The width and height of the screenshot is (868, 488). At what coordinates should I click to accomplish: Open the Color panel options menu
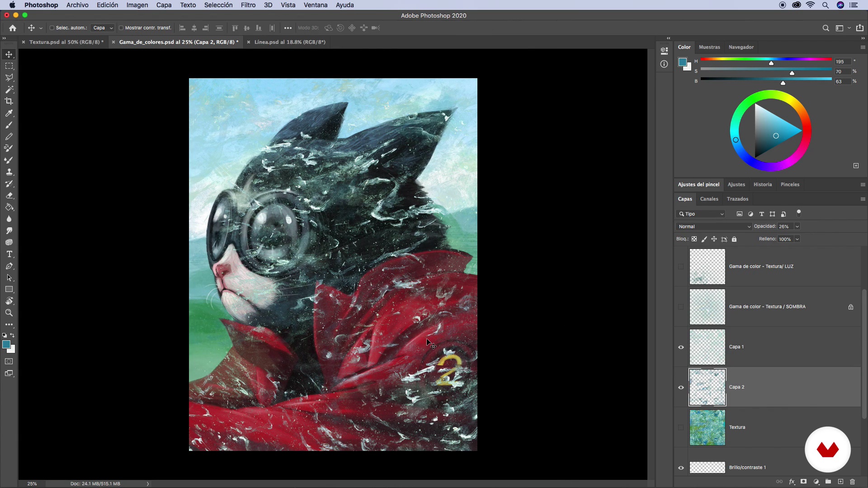(863, 47)
